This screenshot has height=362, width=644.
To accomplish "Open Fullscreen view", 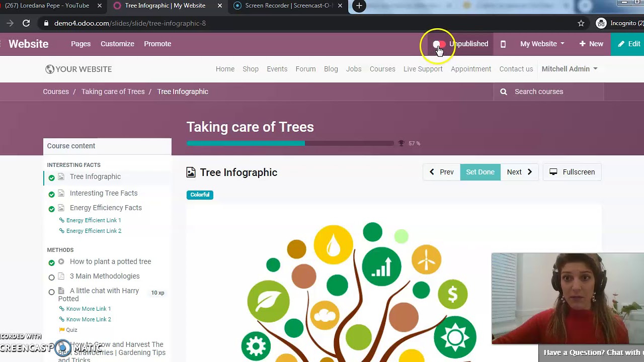I will pos(572,172).
